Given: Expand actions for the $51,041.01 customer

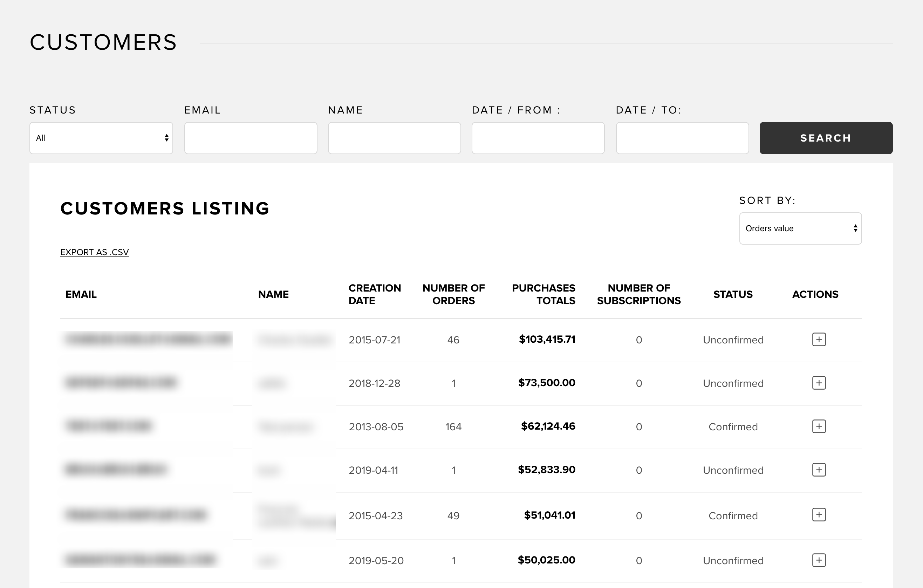Looking at the screenshot, I should coord(819,515).
